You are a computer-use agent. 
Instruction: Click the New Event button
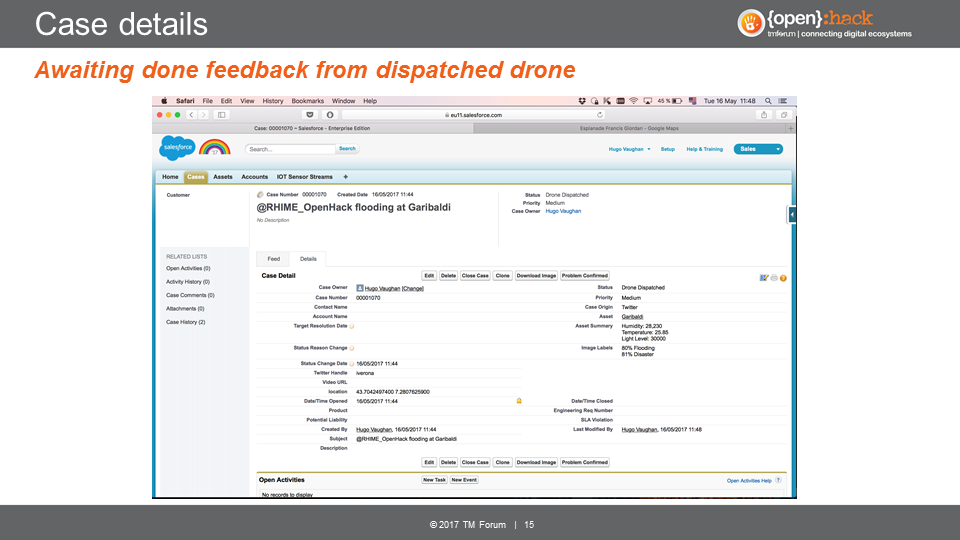464,480
